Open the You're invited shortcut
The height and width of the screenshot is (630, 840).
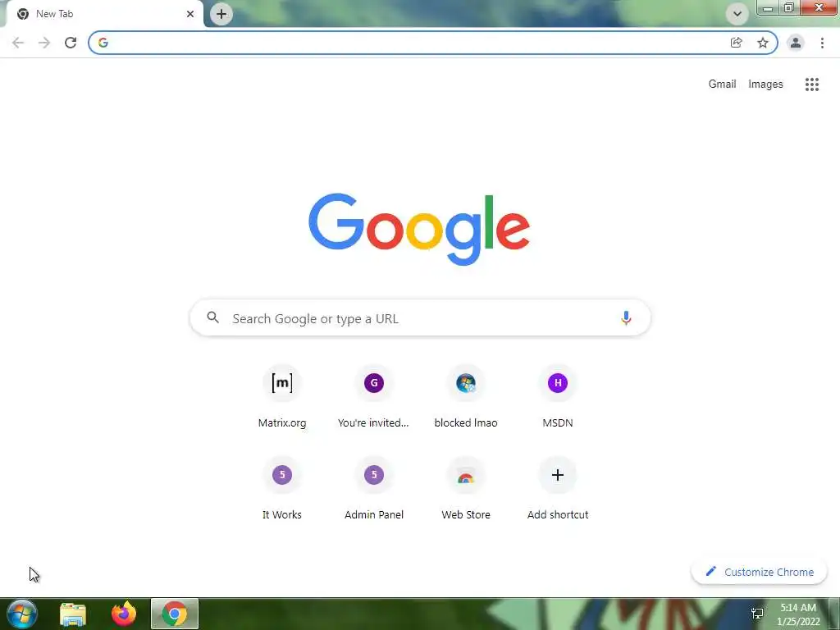coord(373,396)
